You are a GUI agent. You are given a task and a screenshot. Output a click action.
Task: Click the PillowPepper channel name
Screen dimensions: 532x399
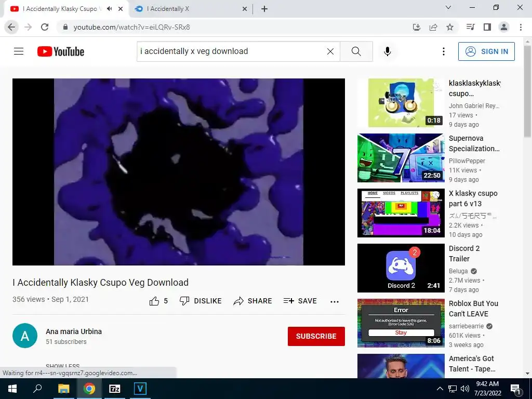tap(467, 161)
